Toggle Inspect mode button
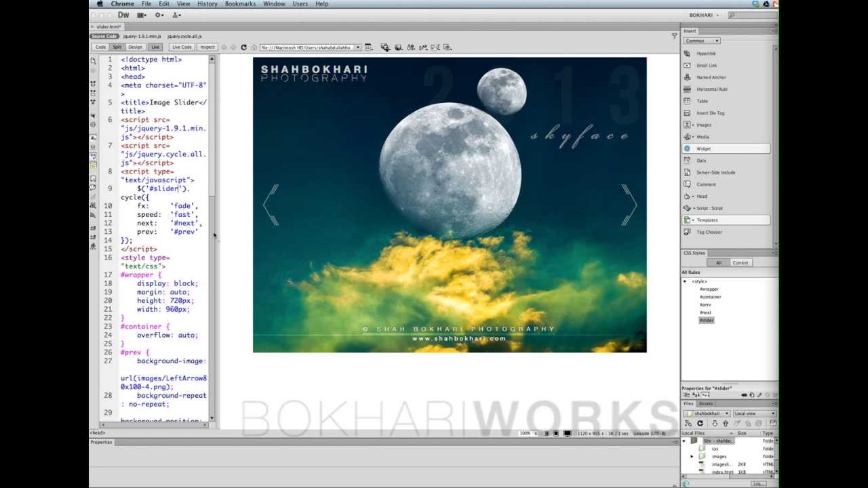Viewport: 868px width, 488px height. [x=208, y=47]
